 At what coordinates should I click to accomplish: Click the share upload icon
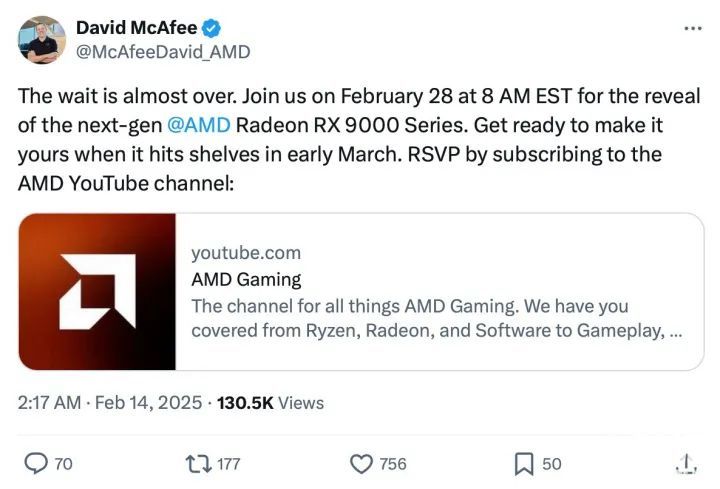(x=685, y=463)
